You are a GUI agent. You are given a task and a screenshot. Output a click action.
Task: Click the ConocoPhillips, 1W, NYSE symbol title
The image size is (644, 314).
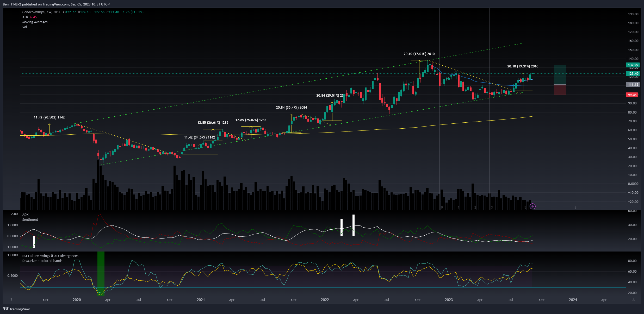pyautogui.click(x=42, y=12)
